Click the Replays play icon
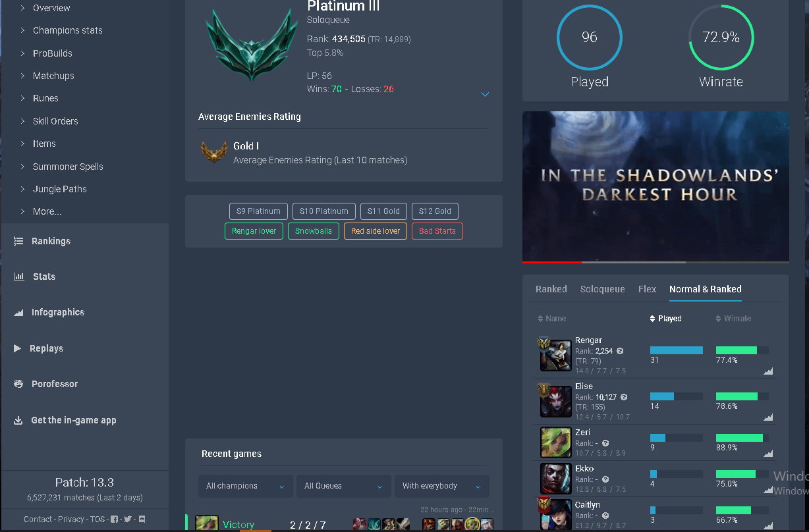Viewport: 809px width, 532px height. pos(18,348)
